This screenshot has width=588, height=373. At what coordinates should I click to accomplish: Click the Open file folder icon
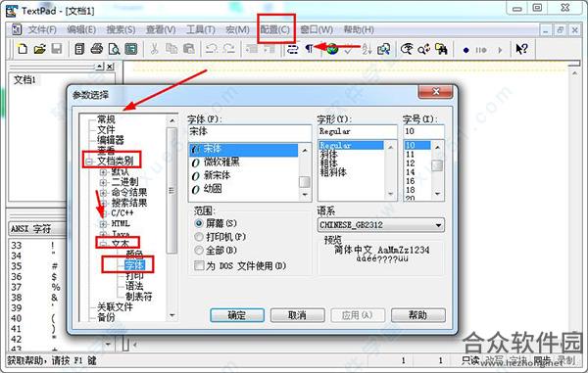[x=39, y=49]
